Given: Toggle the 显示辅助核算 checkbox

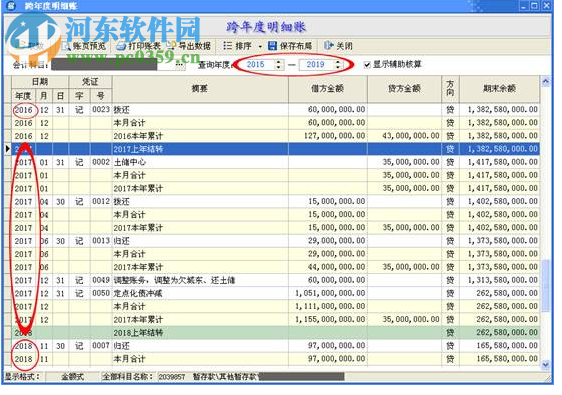Looking at the screenshot, I should [x=367, y=65].
